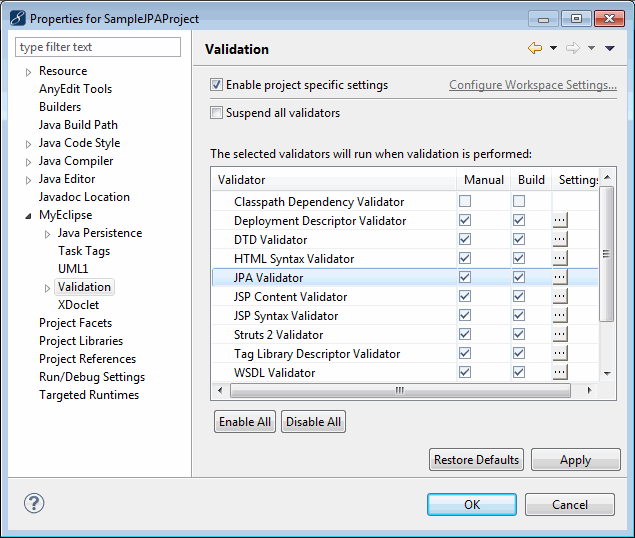Open settings button for JPA Validator
Viewport: 635px width, 538px height.
point(560,277)
